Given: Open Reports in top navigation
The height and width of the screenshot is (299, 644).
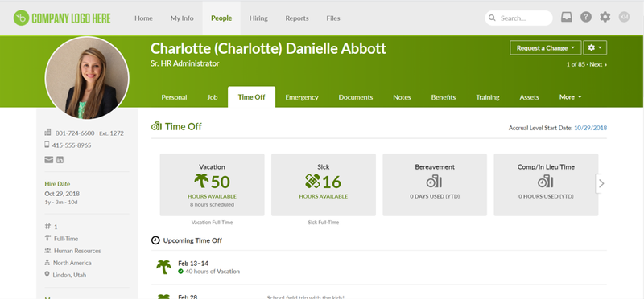Looking at the screenshot, I should click(x=297, y=18).
